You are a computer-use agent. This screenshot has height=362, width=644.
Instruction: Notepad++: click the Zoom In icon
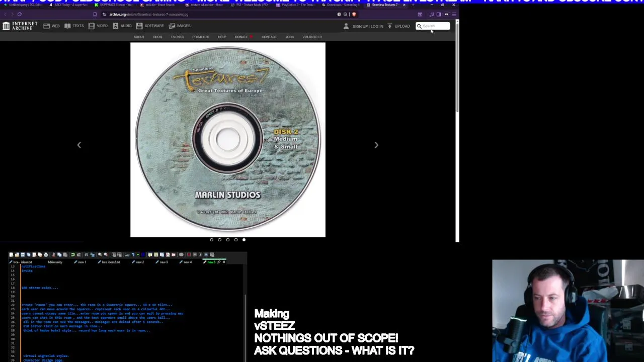coord(100,254)
